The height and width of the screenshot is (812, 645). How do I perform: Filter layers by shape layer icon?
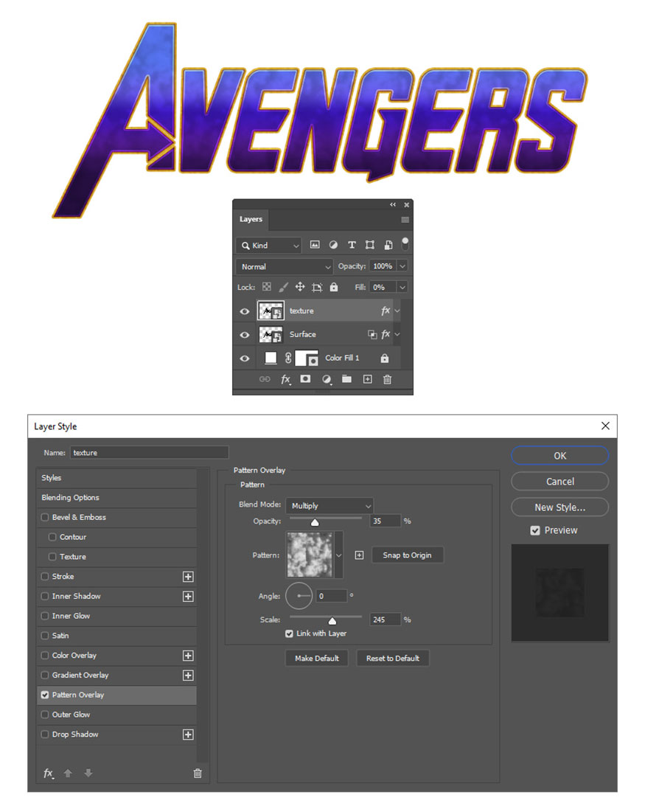[369, 245]
